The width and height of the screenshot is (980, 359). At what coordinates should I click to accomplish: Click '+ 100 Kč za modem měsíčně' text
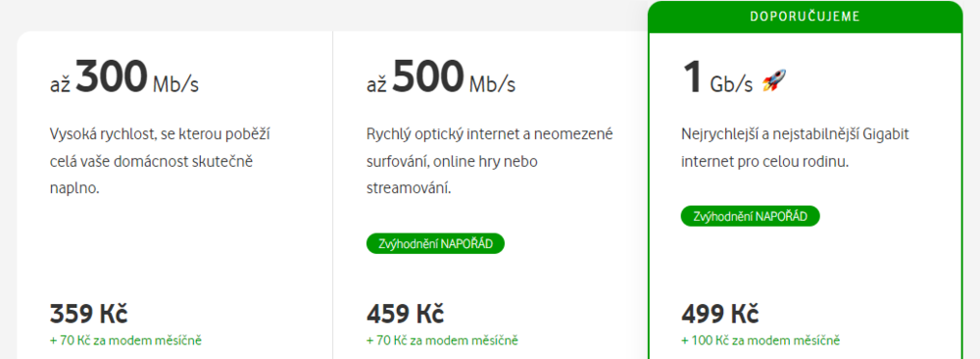(760, 341)
